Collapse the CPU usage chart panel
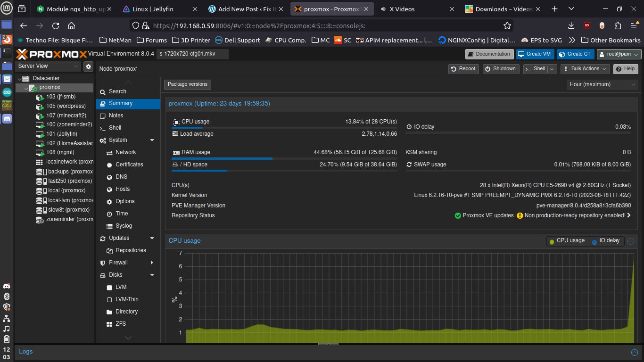 630,241
